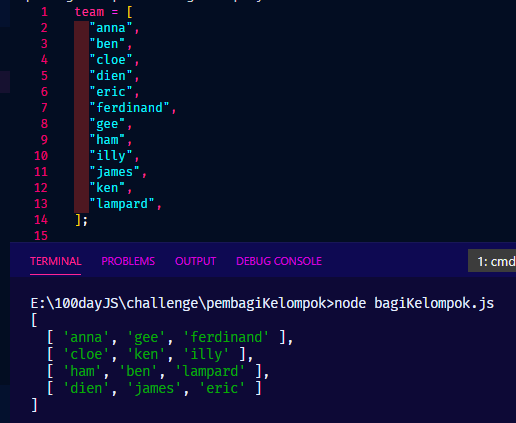Open the DEBUG CONSOLE tab
Viewport: 516px width, 423px height.
coord(279,261)
